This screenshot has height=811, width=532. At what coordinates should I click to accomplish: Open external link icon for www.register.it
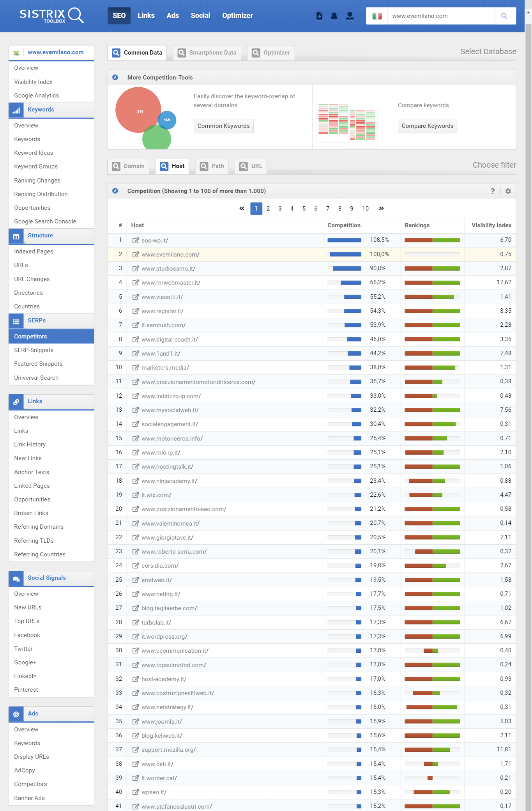coord(136,311)
